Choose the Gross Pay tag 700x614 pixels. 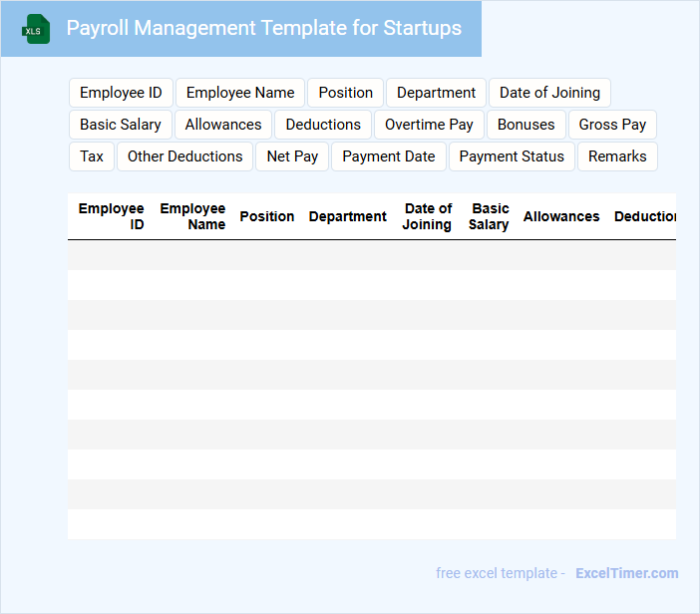[x=612, y=125]
